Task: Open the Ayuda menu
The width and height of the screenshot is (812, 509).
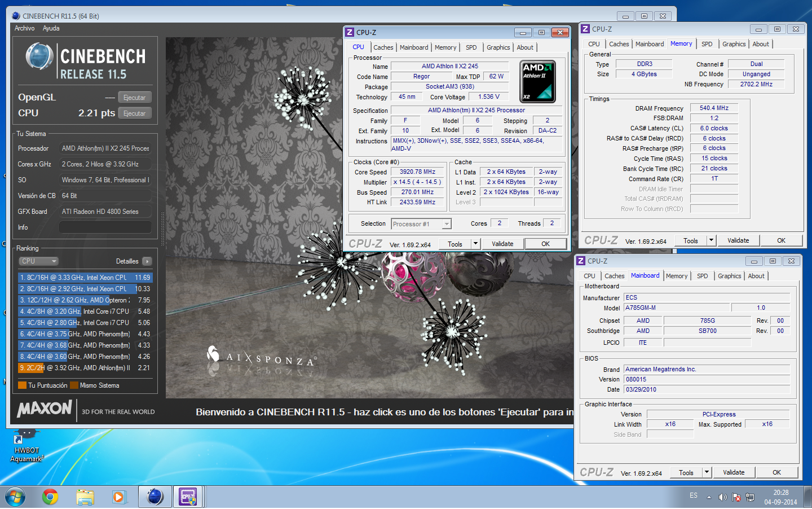Action: (51, 28)
